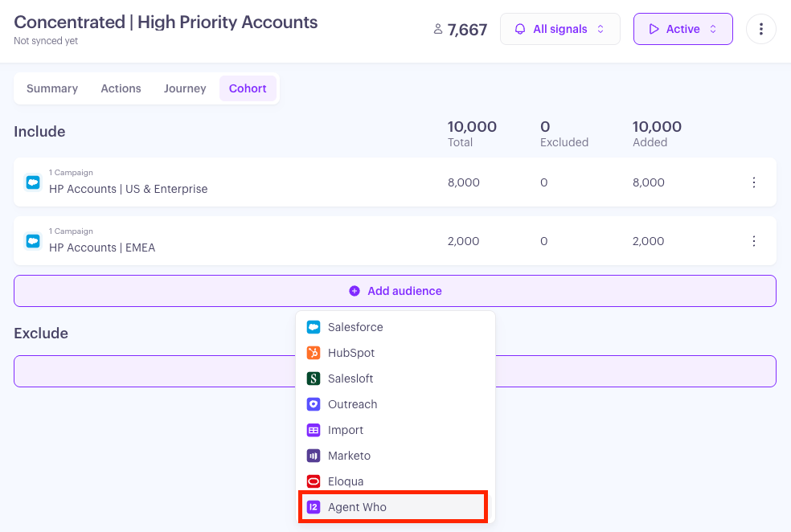
Task: Click the Import table icon
Action: (x=314, y=430)
